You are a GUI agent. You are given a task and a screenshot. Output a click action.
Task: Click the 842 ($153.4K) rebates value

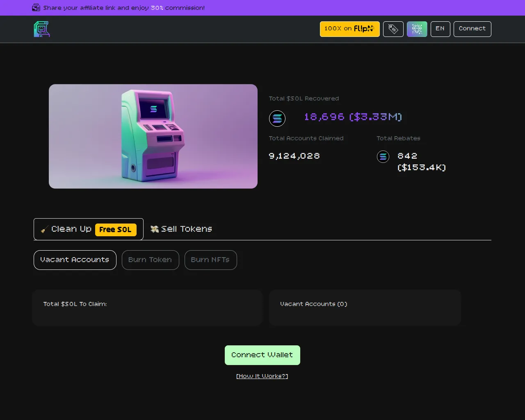[x=422, y=162]
